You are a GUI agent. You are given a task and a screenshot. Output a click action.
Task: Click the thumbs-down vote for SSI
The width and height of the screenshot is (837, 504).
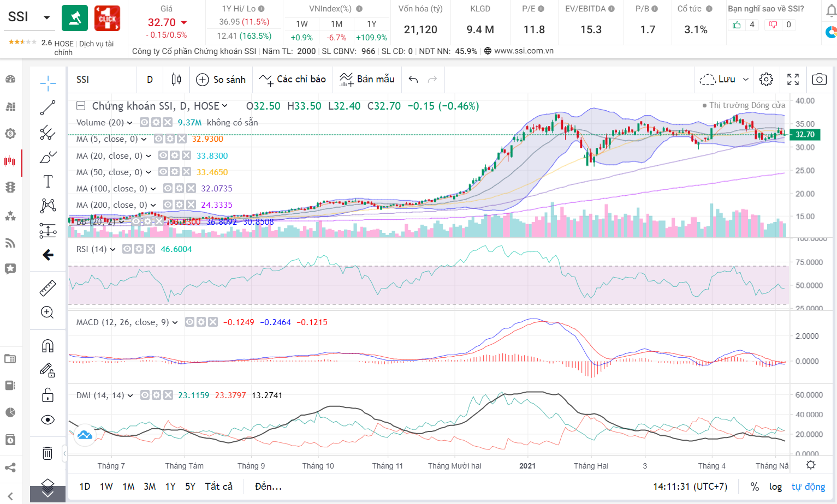click(x=773, y=25)
